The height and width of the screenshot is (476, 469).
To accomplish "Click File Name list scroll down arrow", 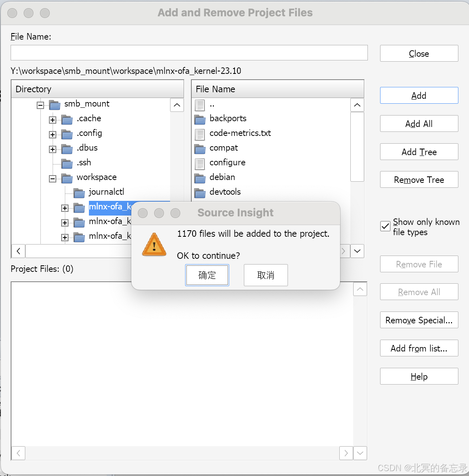I will pos(357,251).
